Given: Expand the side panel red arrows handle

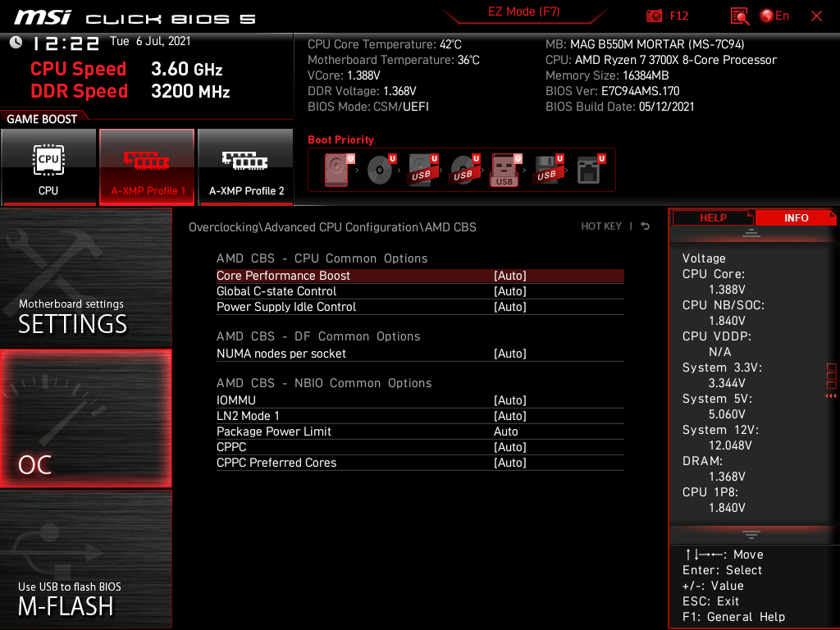Looking at the screenshot, I should point(830,396).
